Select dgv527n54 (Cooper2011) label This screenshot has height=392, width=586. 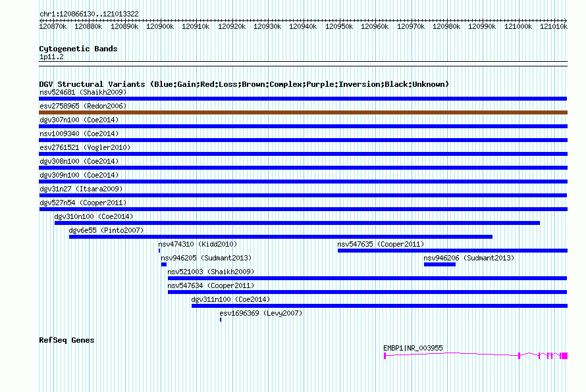point(83,203)
